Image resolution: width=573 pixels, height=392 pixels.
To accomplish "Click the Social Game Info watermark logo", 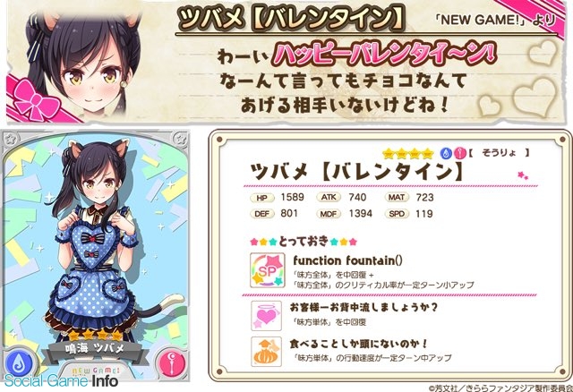I will 61,381.
